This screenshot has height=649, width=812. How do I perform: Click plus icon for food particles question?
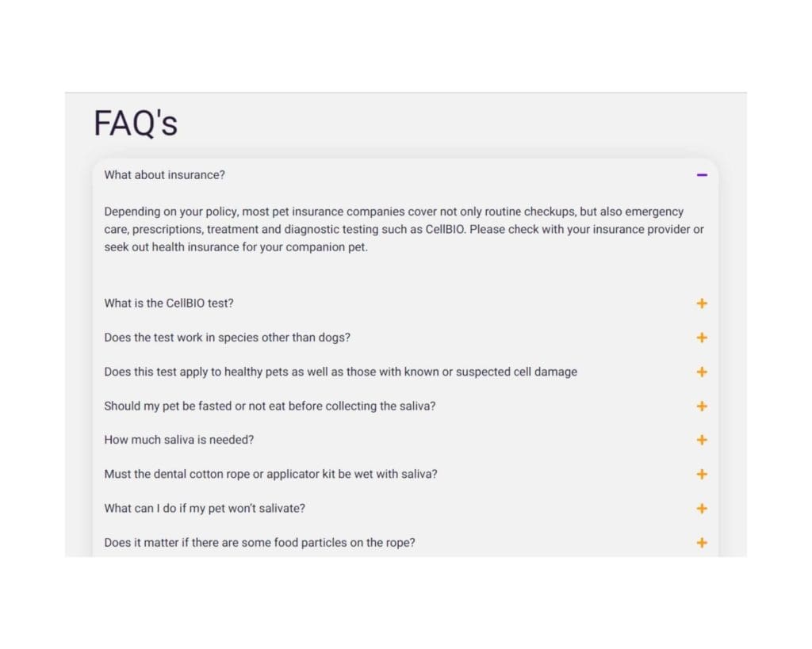tap(702, 543)
